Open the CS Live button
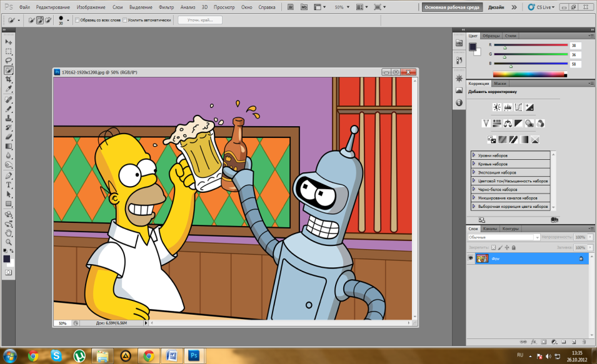This screenshot has width=597, height=364. [541, 7]
